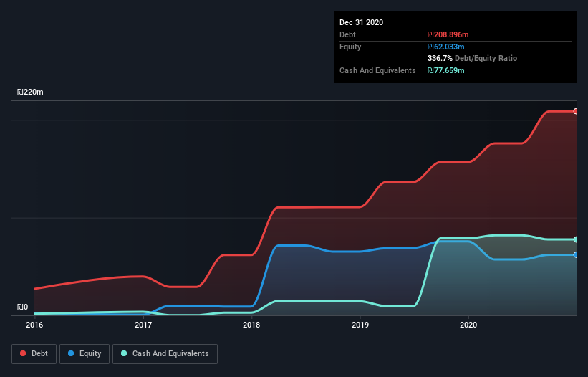Click the teal Cash And Equivalents legend dot
588x377 pixels.
coord(124,353)
